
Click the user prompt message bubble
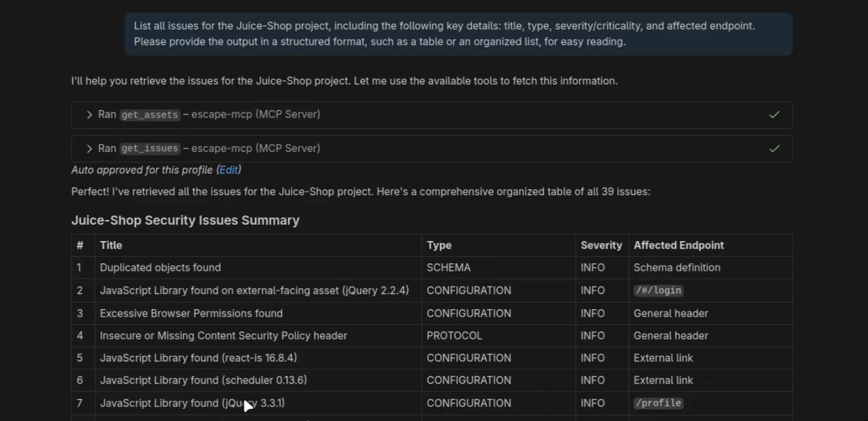tap(458, 34)
